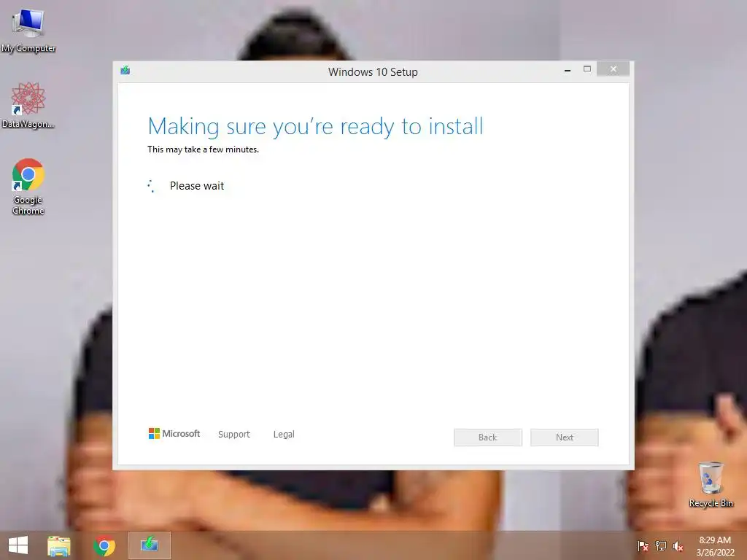Click the 'This may take a few minutes.' text
The image size is (747, 560).
(x=203, y=149)
